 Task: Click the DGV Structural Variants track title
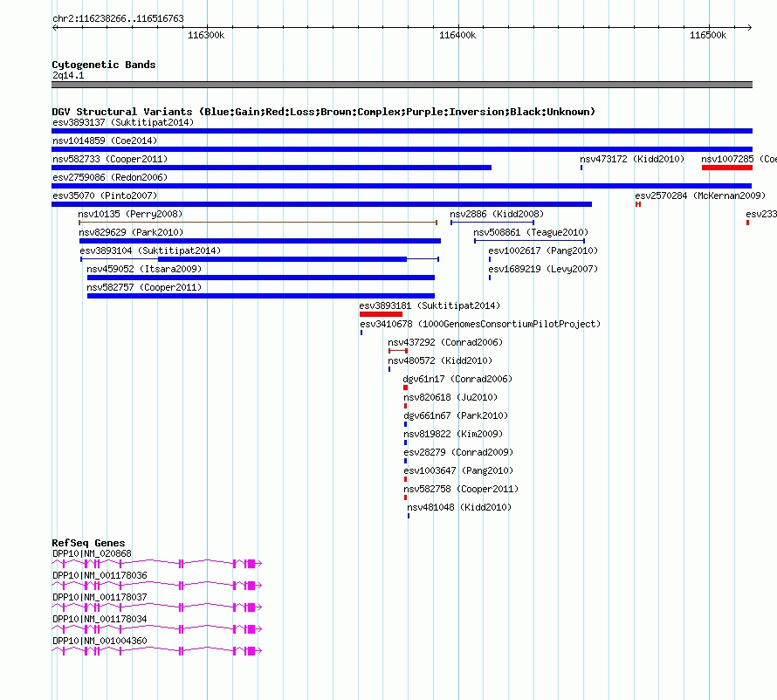323,112
